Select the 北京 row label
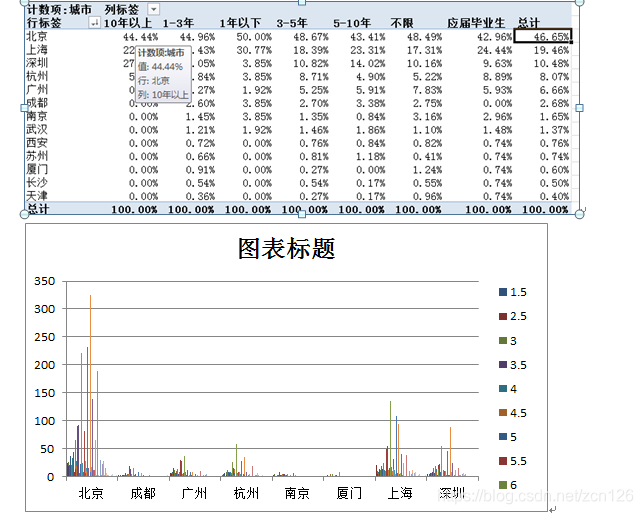 (37, 37)
